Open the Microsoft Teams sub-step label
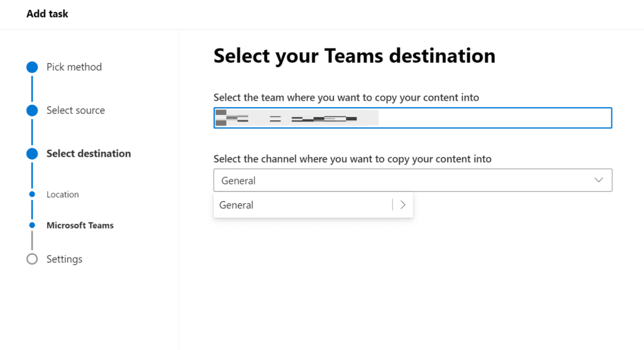The height and width of the screenshot is (350, 644). click(80, 225)
